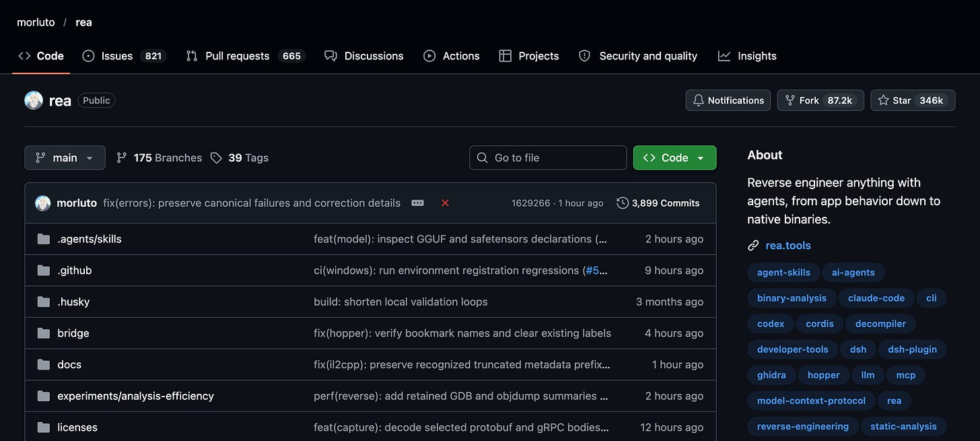Viewport: 980px width, 441px height.
Task: Click the folder icon for bridge
Action: pyautogui.click(x=44, y=333)
